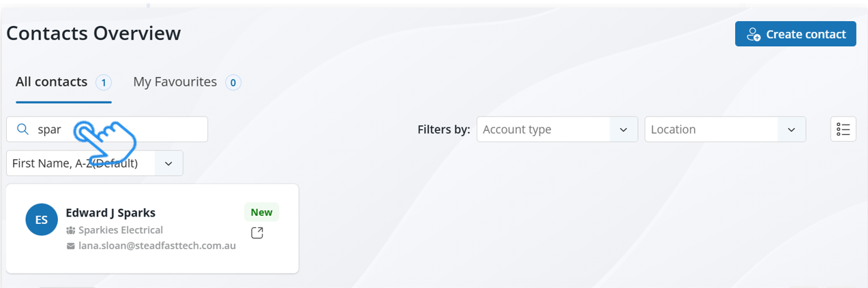Open the Edward J Sparks contact name
The width and height of the screenshot is (868, 288).
coord(110,212)
